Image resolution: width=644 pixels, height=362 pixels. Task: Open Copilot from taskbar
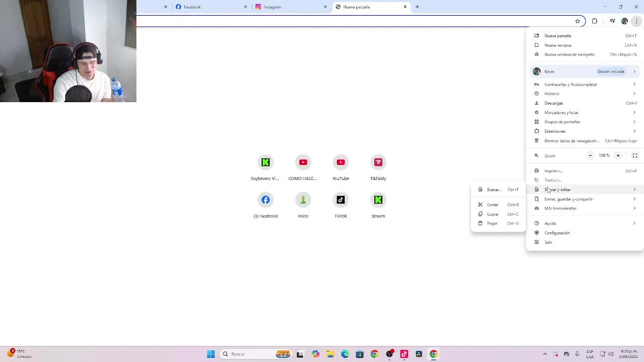click(315, 354)
